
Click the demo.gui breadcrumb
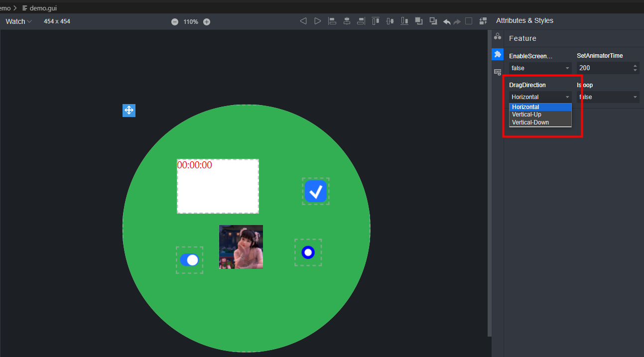click(43, 8)
